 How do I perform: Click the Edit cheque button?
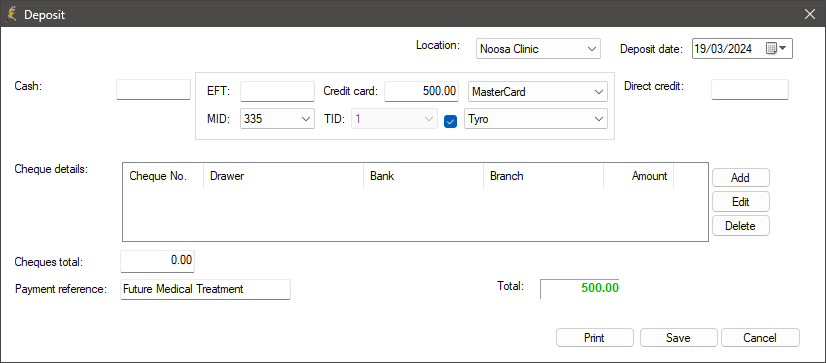[741, 201]
